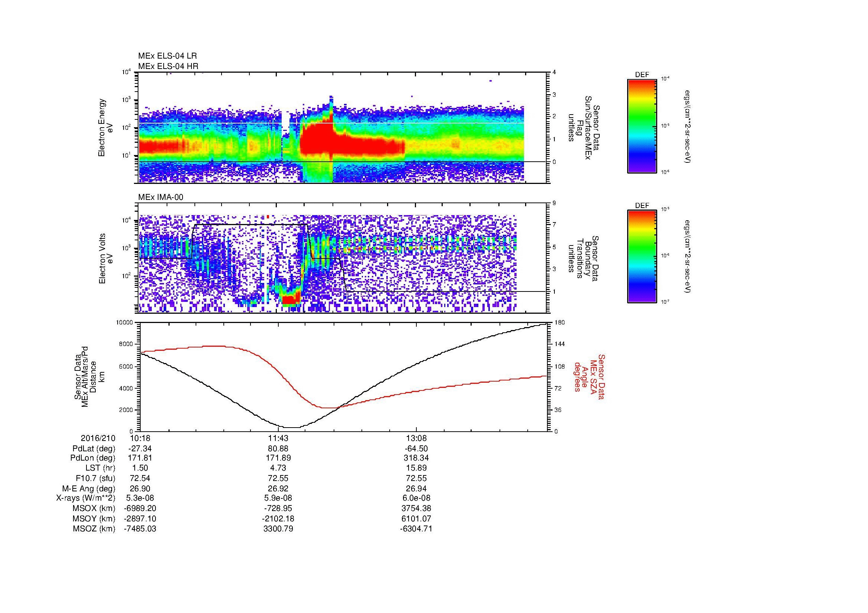Click the 'Boundary Transitions unitless' axis label
The image size is (868, 613).
click(583, 258)
